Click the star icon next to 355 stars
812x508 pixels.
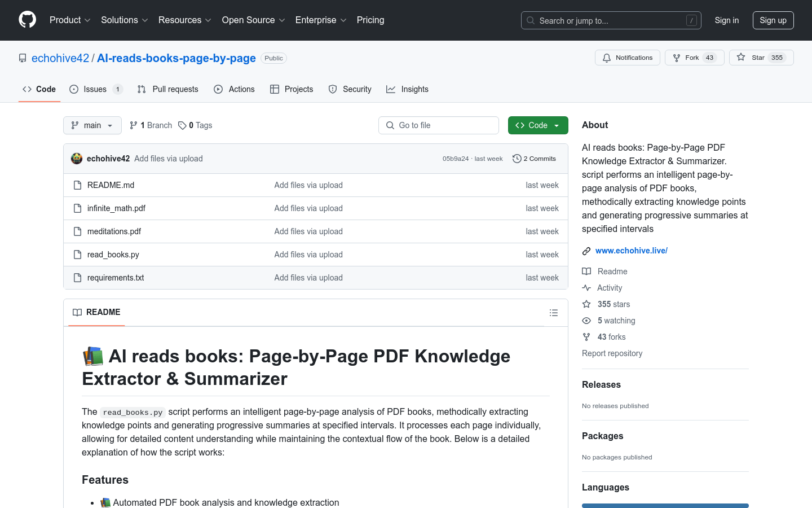(586, 304)
